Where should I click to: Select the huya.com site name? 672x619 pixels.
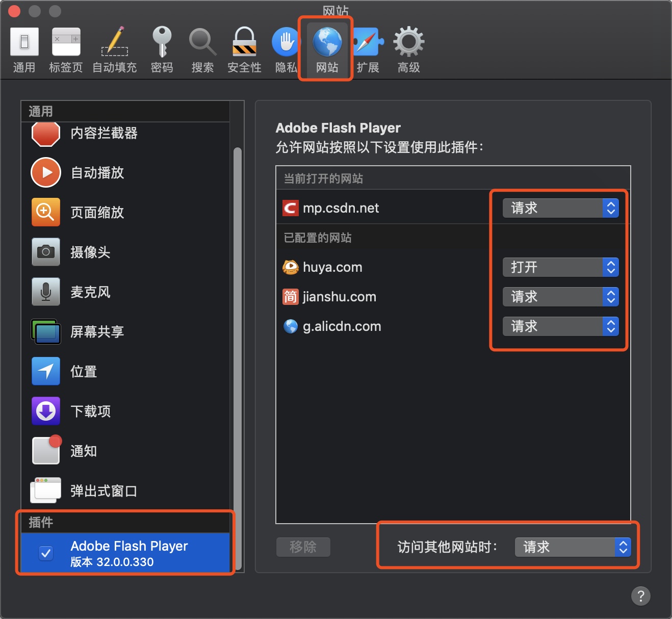point(332,267)
